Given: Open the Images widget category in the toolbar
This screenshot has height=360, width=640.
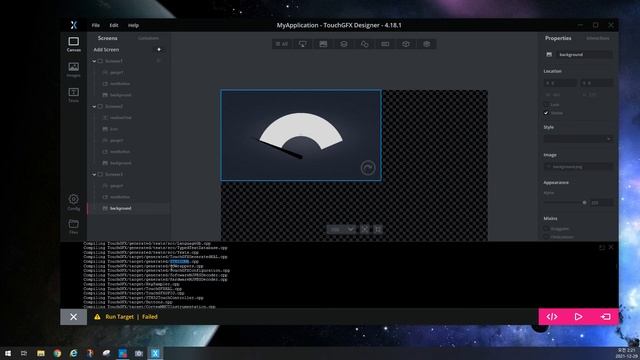Looking at the screenshot, I should (323, 44).
